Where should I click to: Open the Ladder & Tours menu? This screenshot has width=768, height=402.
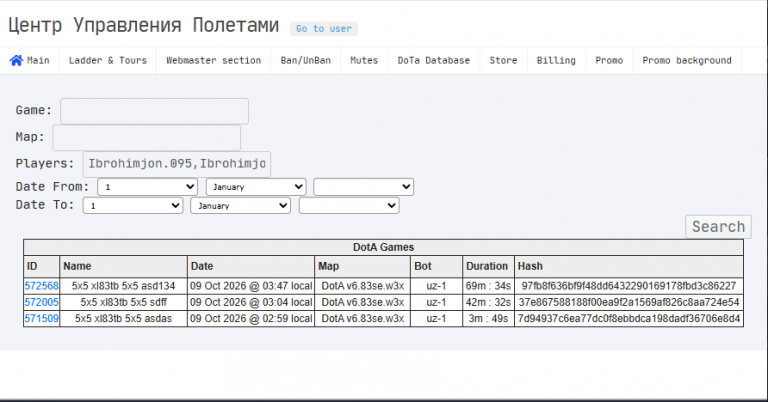pos(108,60)
